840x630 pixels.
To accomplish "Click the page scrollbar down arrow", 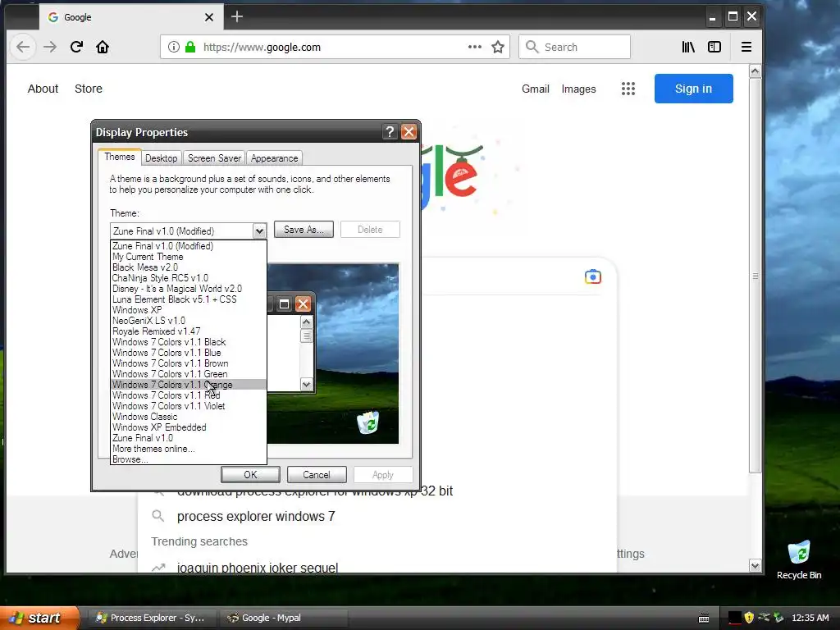I will (x=755, y=566).
